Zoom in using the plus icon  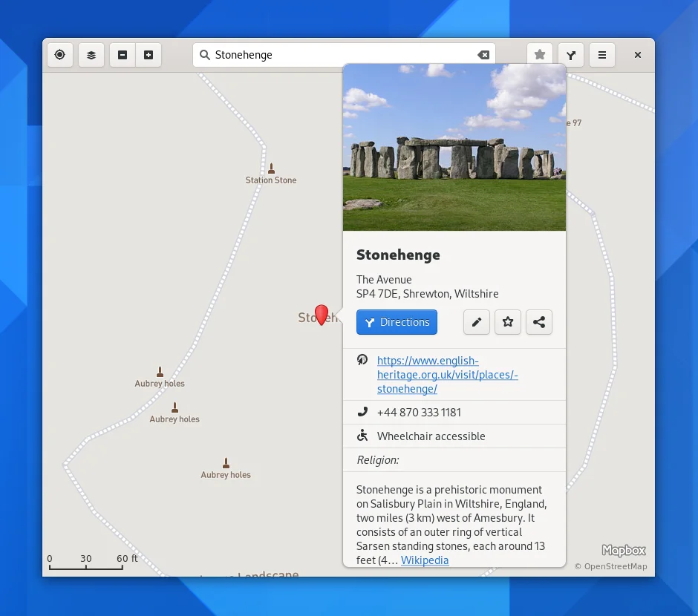[148, 54]
